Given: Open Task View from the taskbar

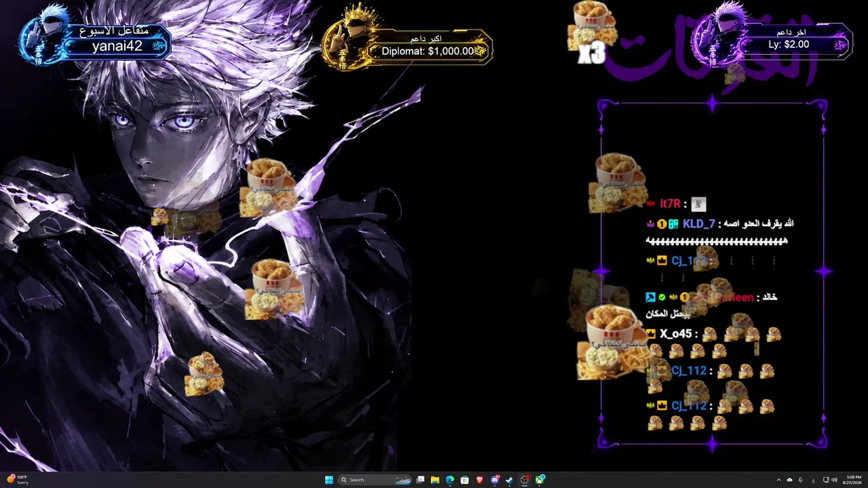Looking at the screenshot, I should coord(420,480).
